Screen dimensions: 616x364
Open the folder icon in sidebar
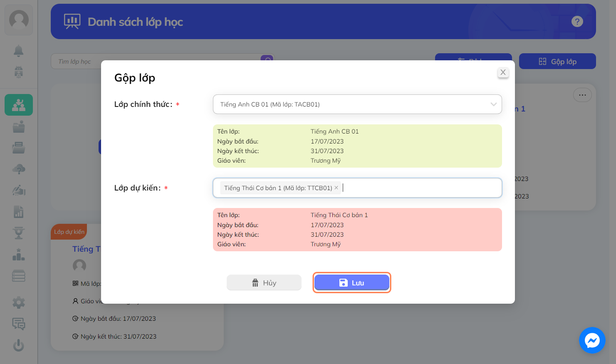pos(19,126)
